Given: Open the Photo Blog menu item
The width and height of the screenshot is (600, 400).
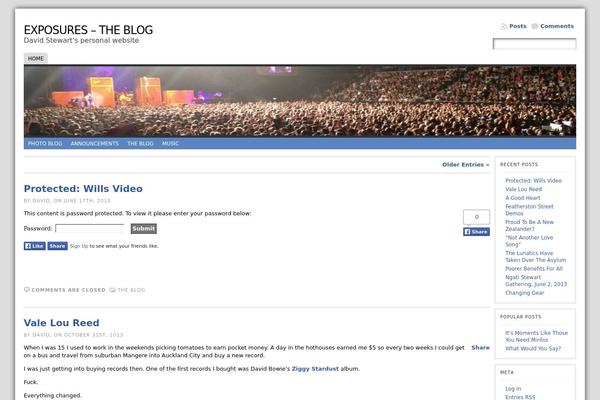Looking at the screenshot, I should 45,144.
